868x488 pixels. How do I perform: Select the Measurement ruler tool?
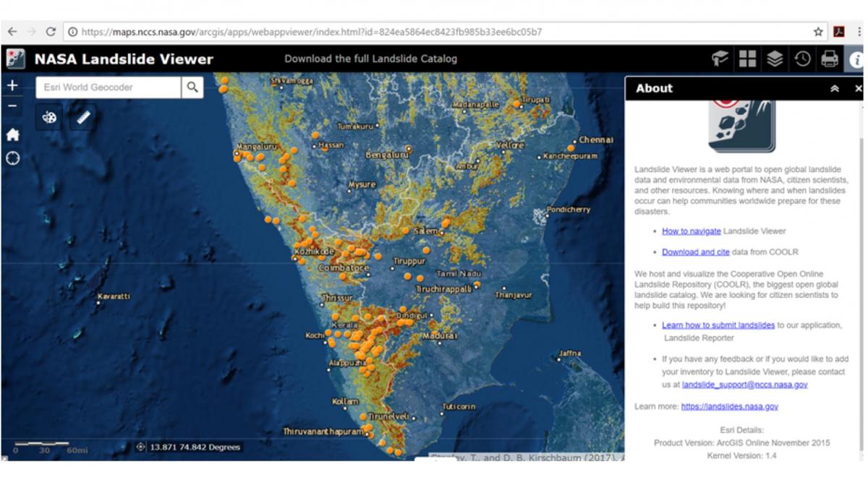tap(83, 116)
